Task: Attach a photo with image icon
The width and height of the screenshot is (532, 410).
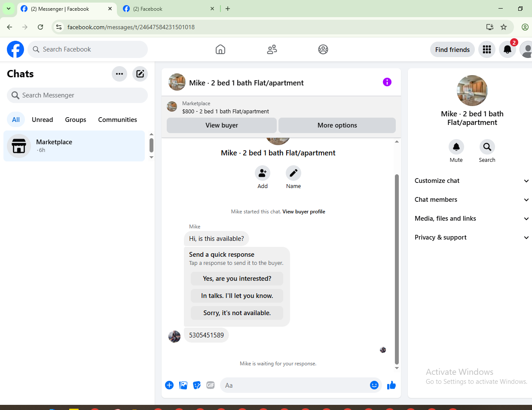Action: [x=183, y=385]
